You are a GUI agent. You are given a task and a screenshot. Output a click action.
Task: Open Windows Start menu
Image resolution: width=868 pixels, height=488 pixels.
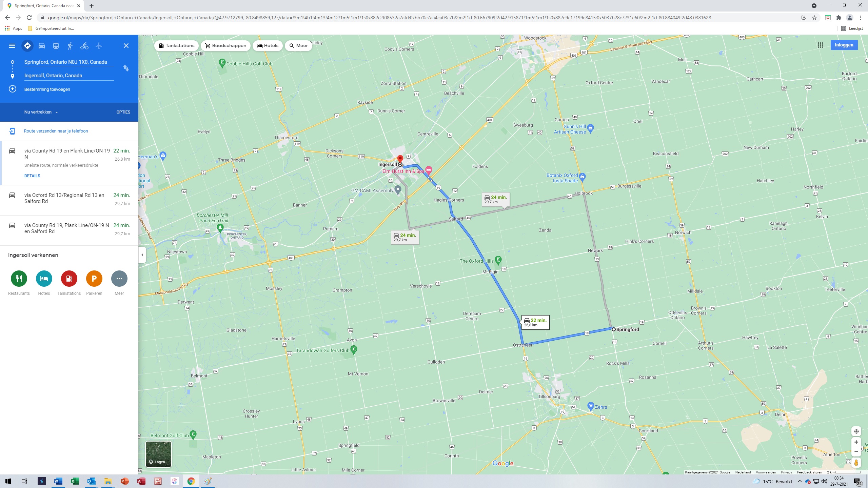8,481
